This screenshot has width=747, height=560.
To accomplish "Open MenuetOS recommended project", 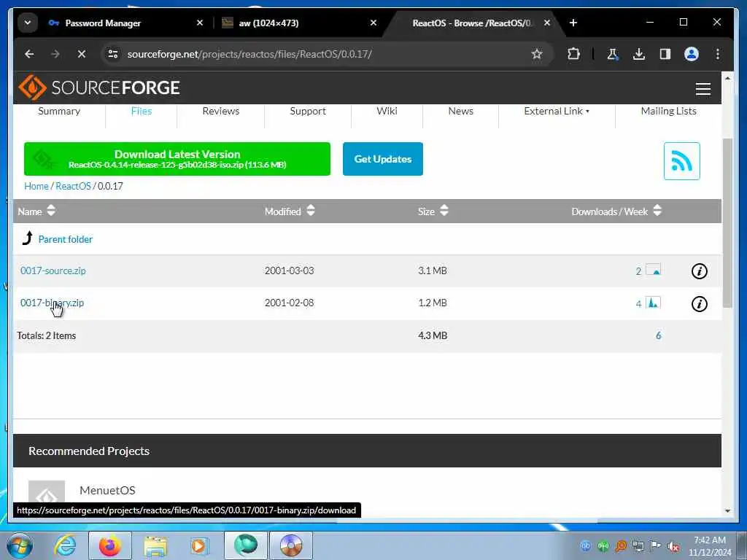I will [107, 491].
